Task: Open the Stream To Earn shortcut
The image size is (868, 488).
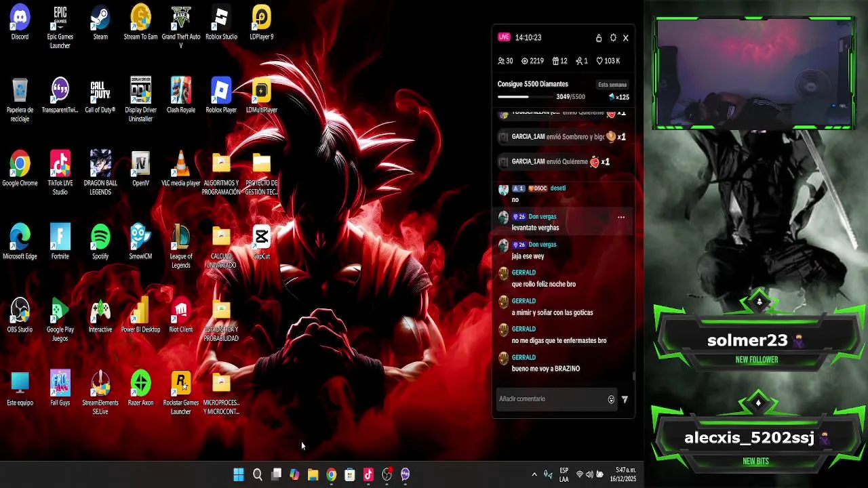Action: pos(140,23)
